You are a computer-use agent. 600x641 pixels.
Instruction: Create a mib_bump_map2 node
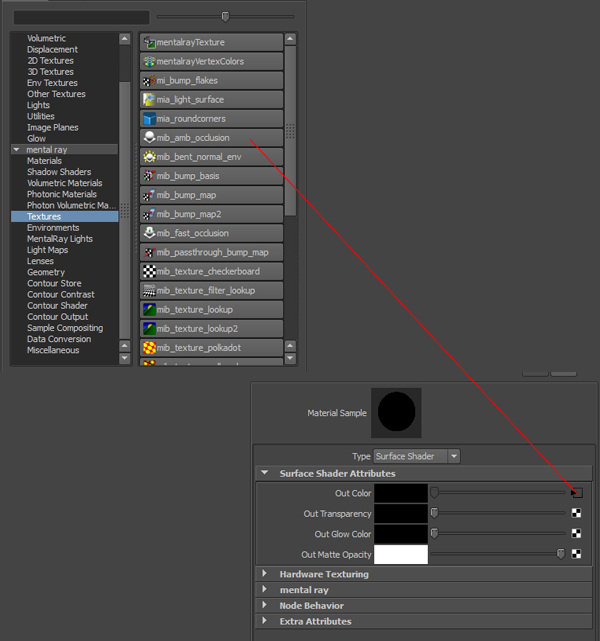tap(211, 214)
